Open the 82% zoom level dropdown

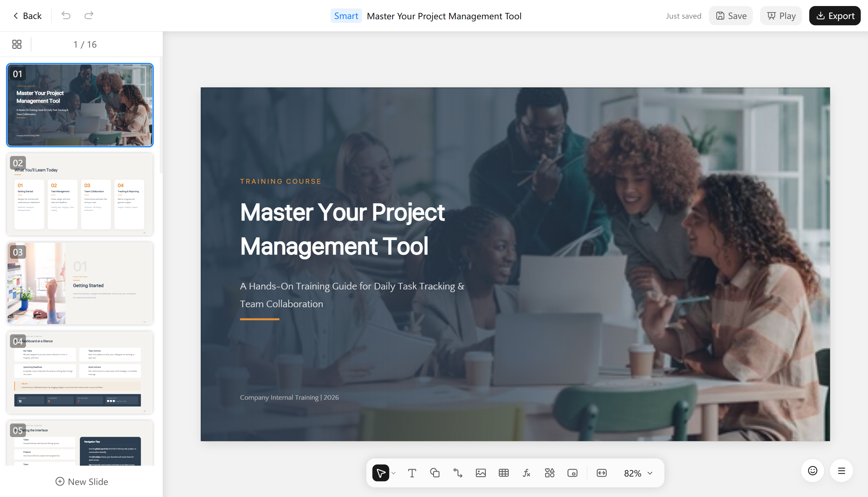click(x=638, y=474)
